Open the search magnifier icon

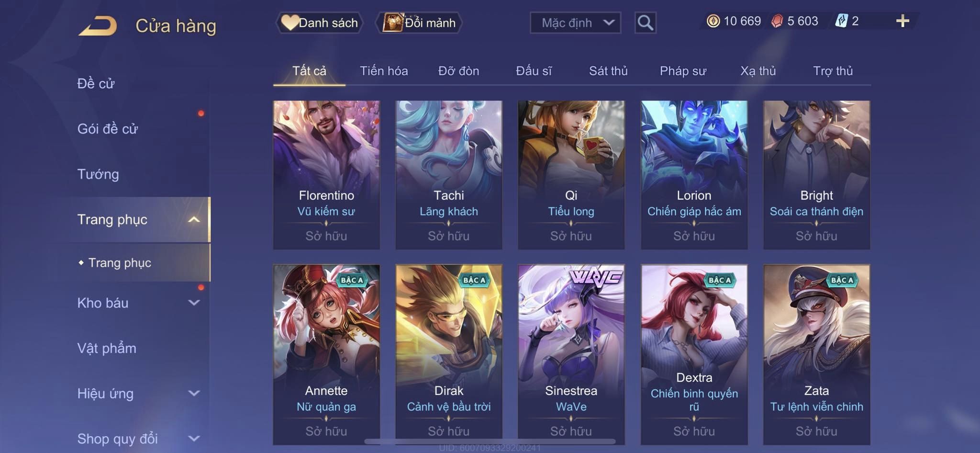[645, 23]
